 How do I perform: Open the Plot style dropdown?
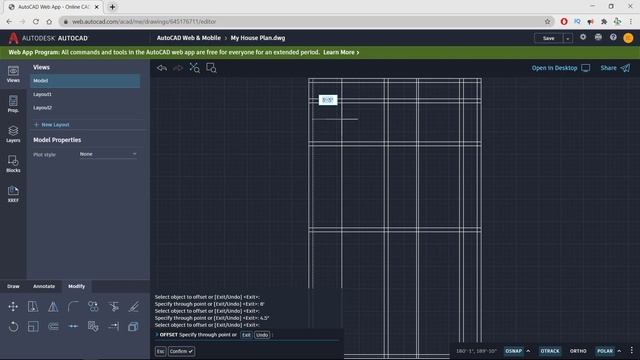coord(108,154)
